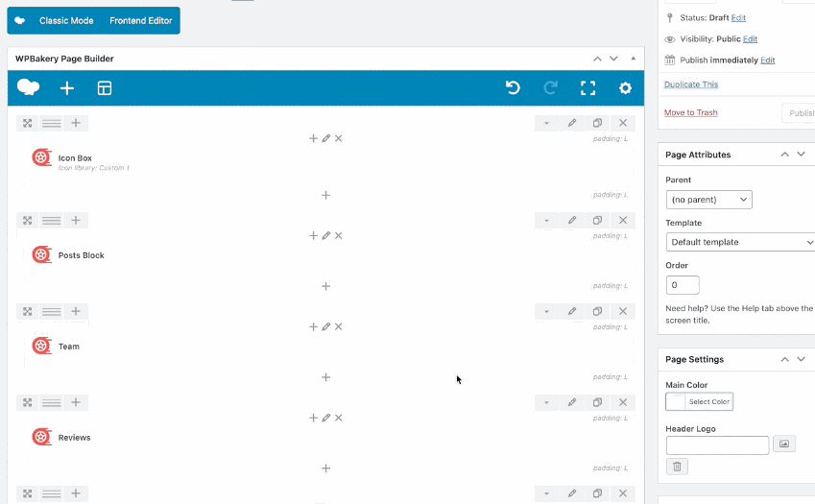Move Page Settings panel down
The height and width of the screenshot is (504, 815).
click(x=801, y=359)
